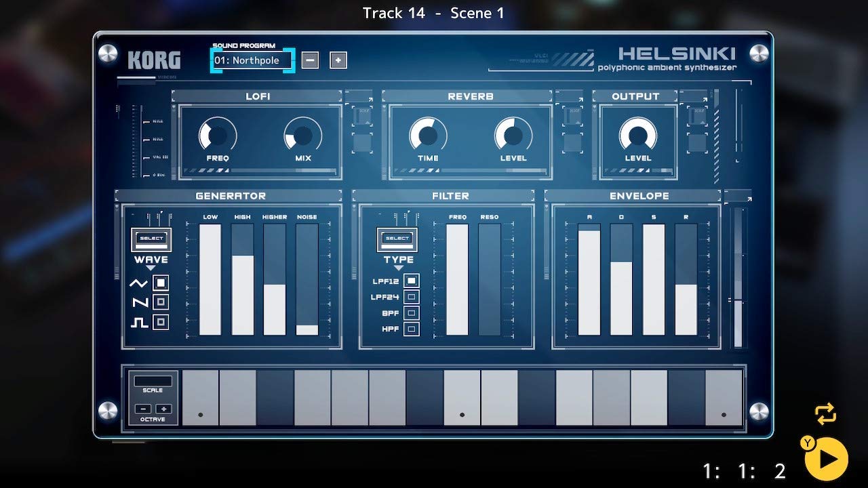The image size is (868, 488).
Task: Set the Generator NOISE slider
Action: pos(307,279)
